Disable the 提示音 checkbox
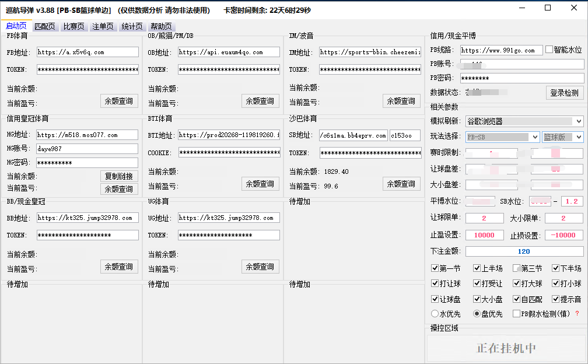Image resolution: width=588 pixels, height=364 pixels. pos(555,299)
